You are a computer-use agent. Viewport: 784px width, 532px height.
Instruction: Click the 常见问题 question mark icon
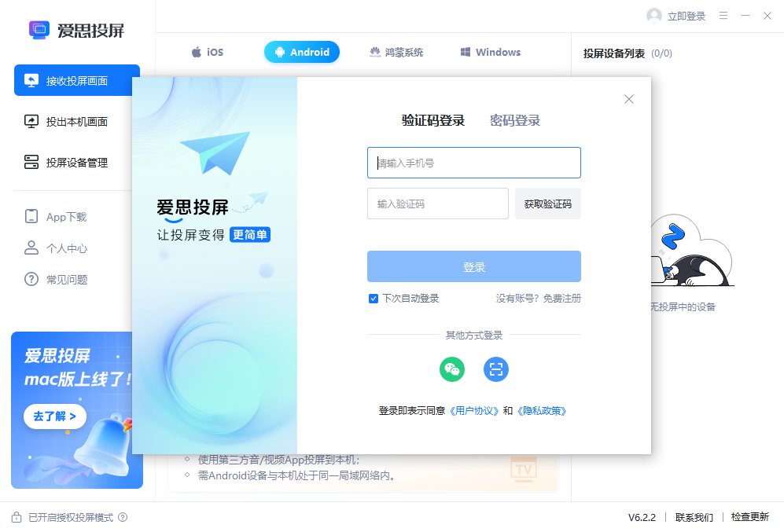[x=31, y=279]
